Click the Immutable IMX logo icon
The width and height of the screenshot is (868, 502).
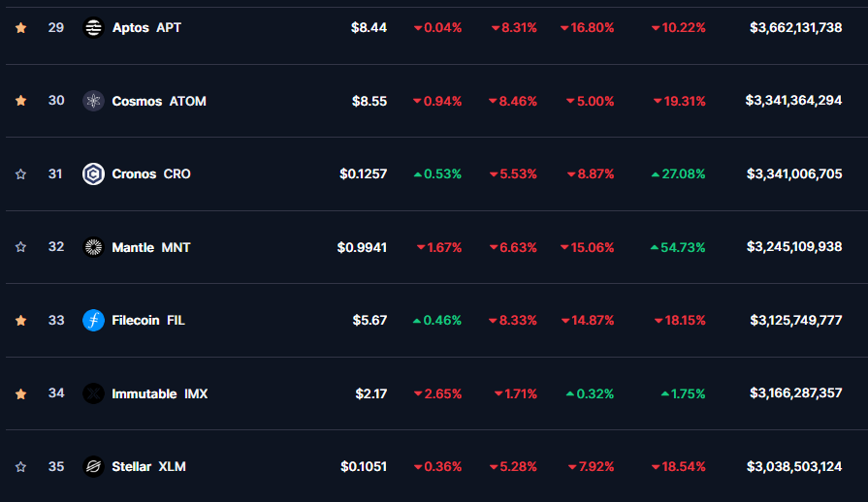[93, 393]
